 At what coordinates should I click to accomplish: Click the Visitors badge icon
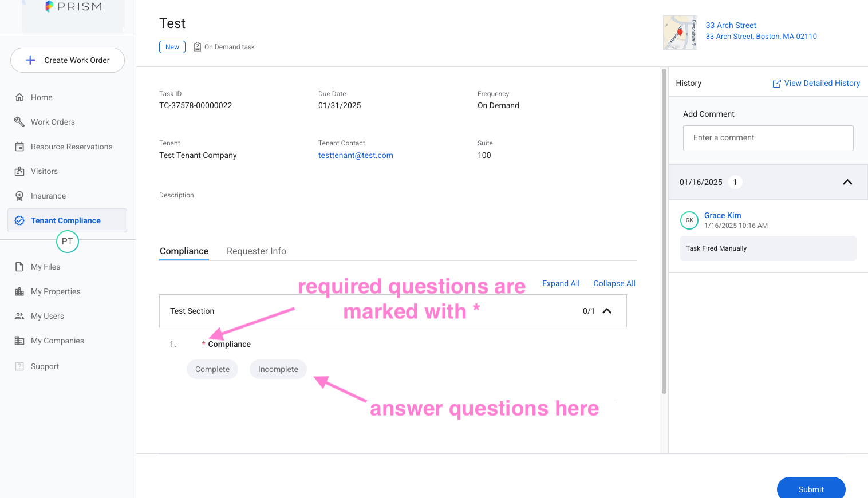(x=19, y=171)
